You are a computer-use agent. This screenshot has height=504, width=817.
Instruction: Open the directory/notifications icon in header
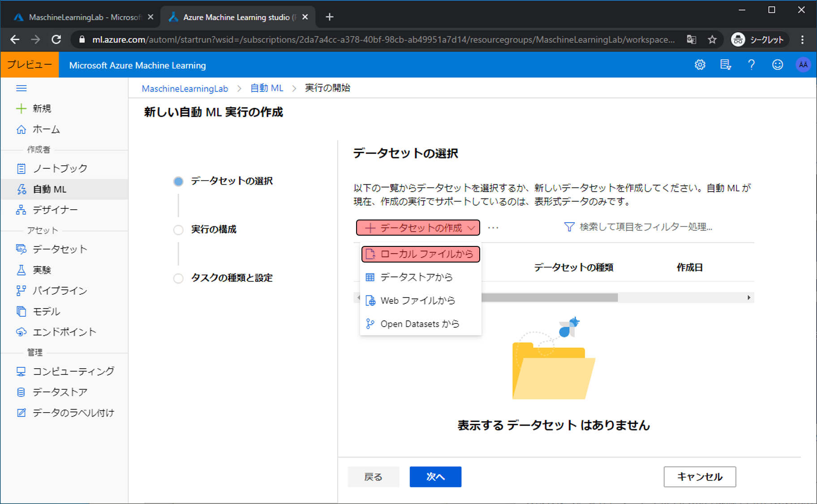725,65
